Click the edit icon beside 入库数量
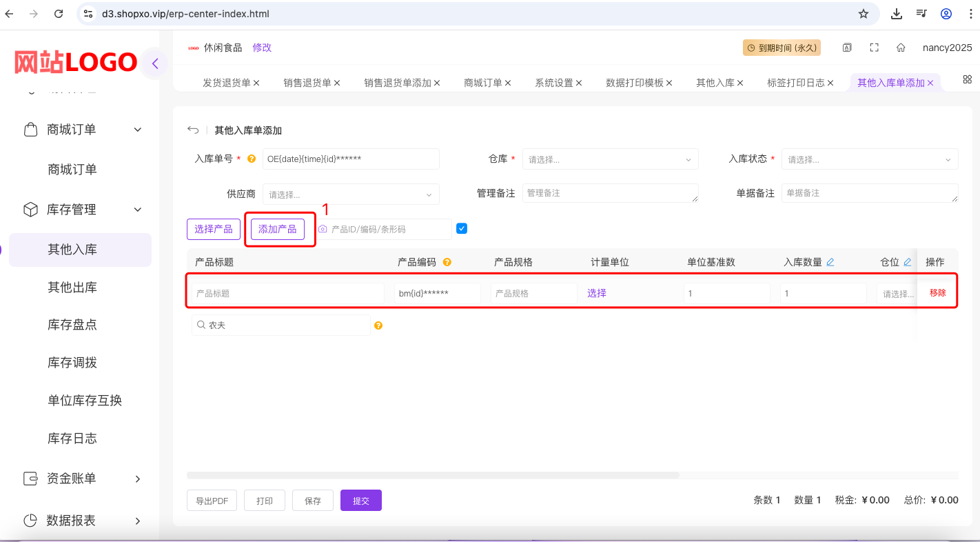 click(x=830, y=262)
